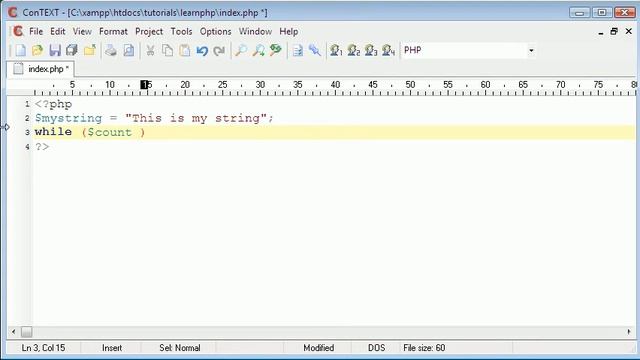Open the Project menu
Viewport: 640px width, 360px height.
[149, 31]
